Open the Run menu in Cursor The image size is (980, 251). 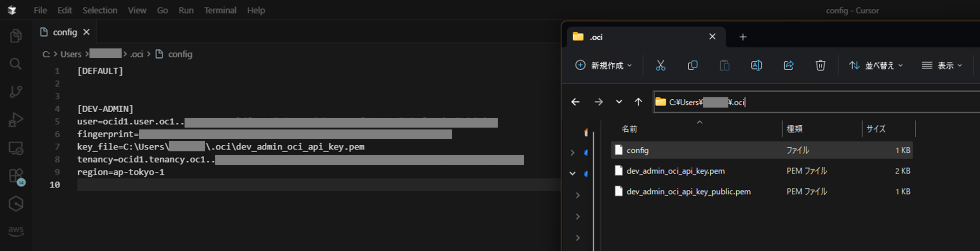click(x=186, y=10)
